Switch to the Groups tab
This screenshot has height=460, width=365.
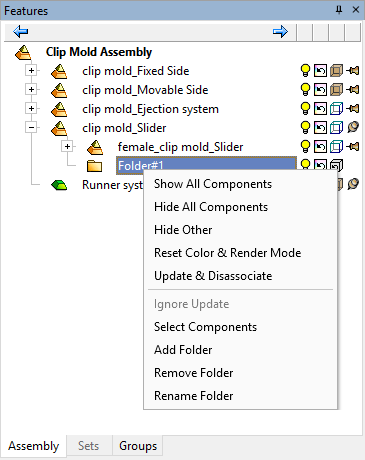[138, 446]
